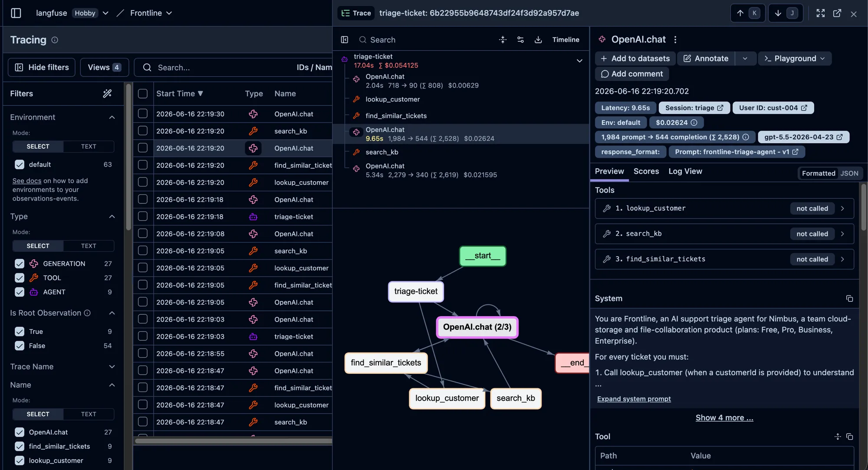868x470 pixels.
Task: Open trace view settings sliders icon
Action: pos(520,39)
